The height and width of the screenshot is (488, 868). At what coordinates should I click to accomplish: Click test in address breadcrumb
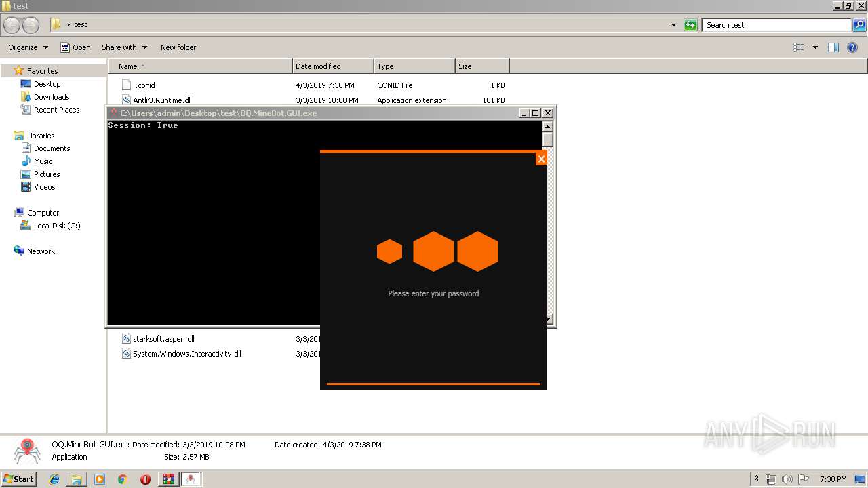coord(81,24)
